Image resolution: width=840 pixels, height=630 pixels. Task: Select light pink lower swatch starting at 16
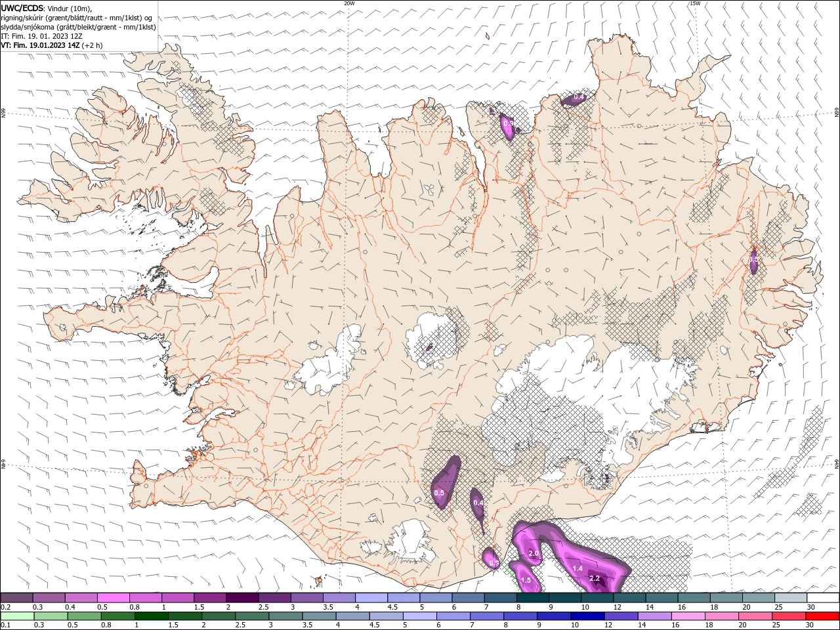tap(687, 616)
